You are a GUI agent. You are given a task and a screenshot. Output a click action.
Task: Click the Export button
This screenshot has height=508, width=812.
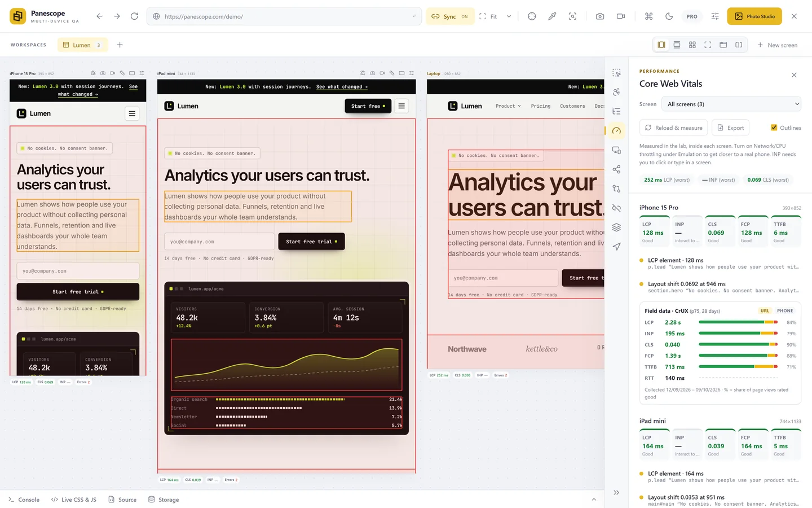(x=731, y=128)
